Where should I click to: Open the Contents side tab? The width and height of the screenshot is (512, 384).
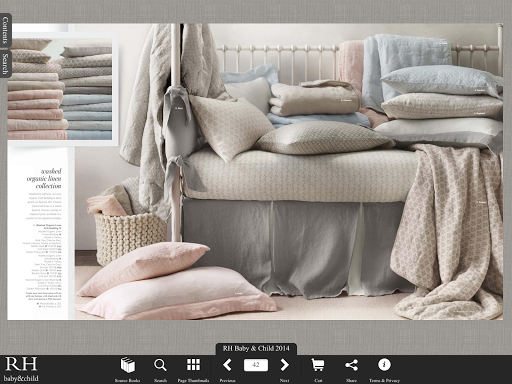pyautogui.click(x=5, y=30)
